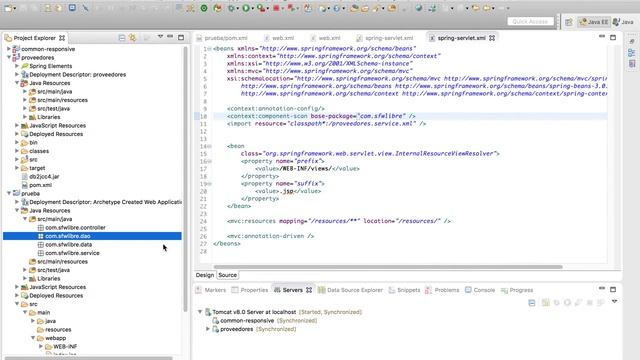Click the Open Perspective icon beside Java EE

tap(569, 22)
